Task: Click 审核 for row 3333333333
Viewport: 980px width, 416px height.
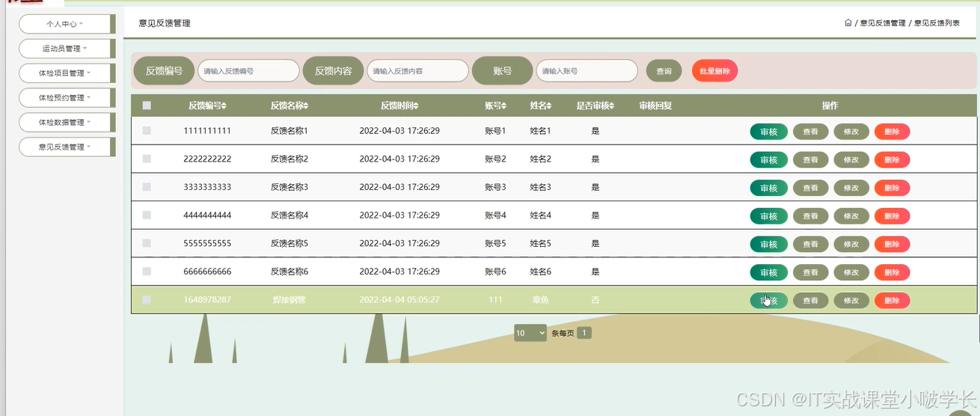Action: [x=768, y=188]
